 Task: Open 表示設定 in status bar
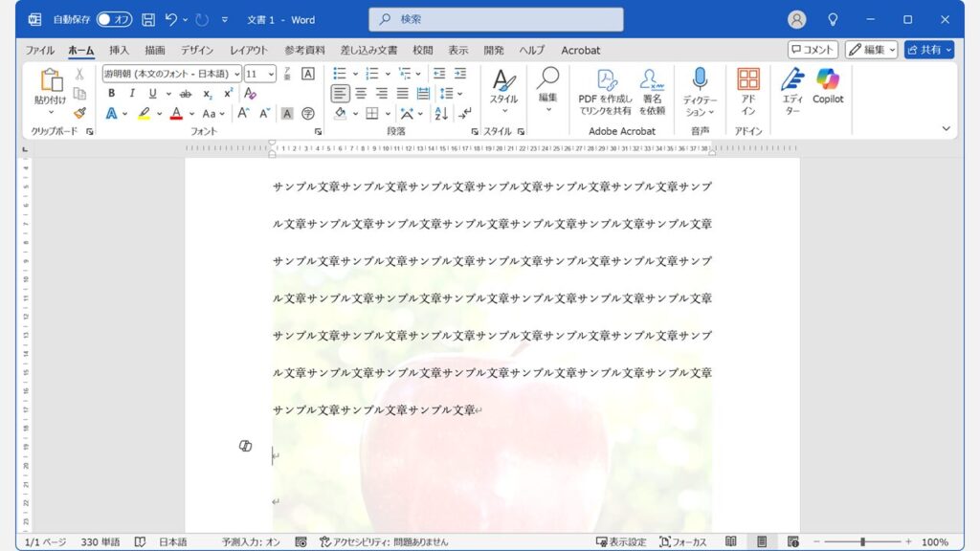coord(620,541)
